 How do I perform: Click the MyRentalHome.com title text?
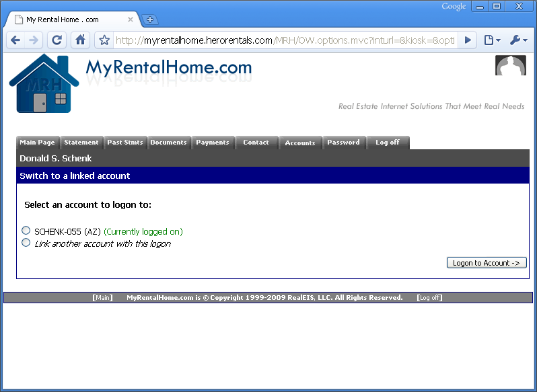(168, 68)
